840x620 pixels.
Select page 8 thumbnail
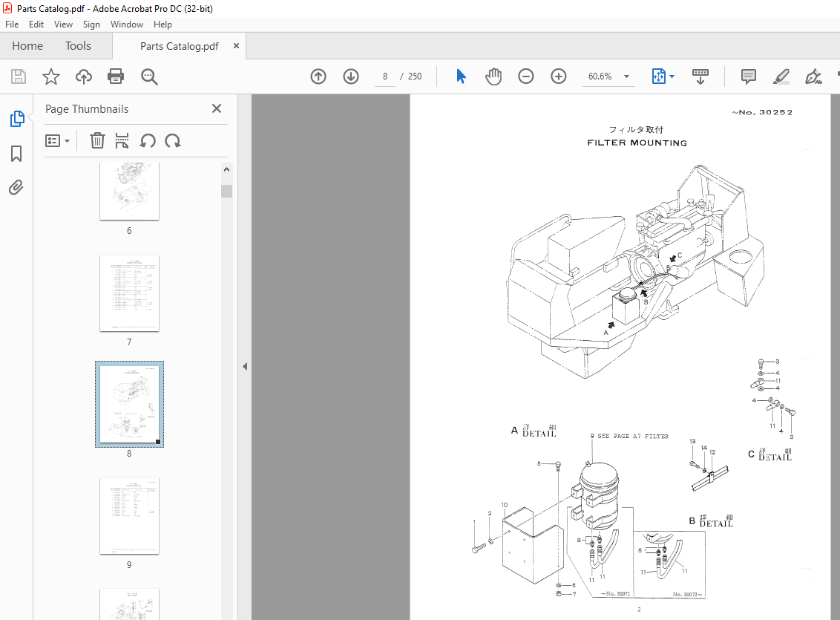[x=129, y=404]
